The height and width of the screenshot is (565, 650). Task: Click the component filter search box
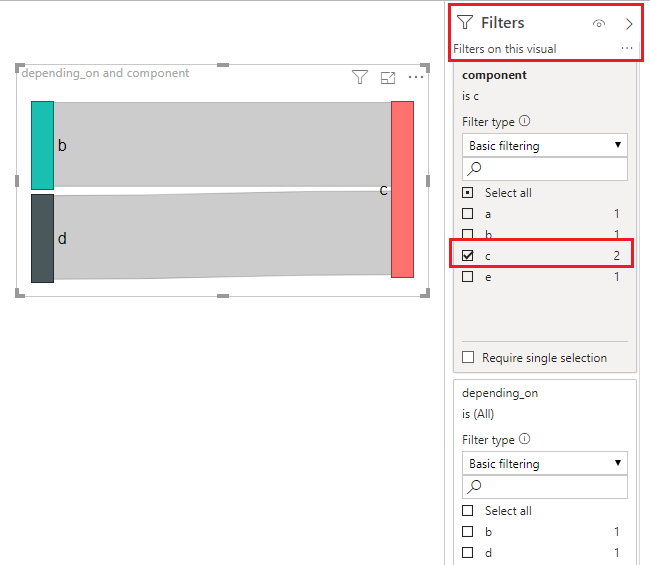(x=545, y=169)
